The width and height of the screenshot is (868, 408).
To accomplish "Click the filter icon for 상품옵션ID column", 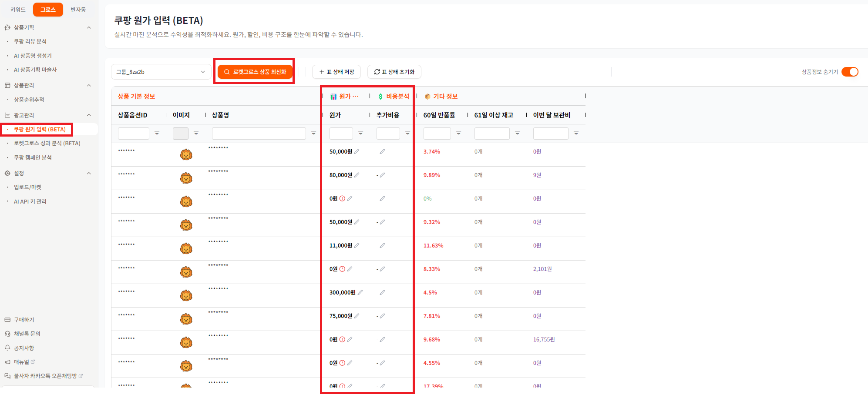I will click(x=157, y=134).
